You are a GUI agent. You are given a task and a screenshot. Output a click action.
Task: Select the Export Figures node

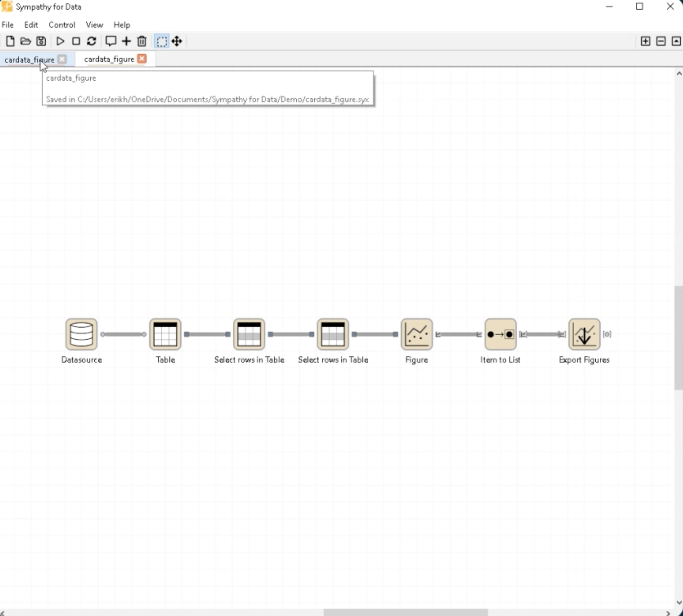(x=584, y=334)
